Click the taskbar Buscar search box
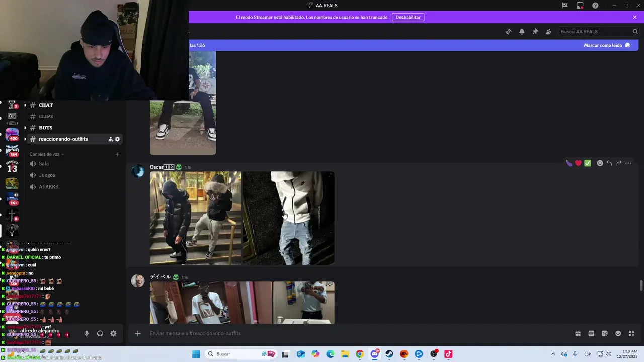 pos(242,354)
